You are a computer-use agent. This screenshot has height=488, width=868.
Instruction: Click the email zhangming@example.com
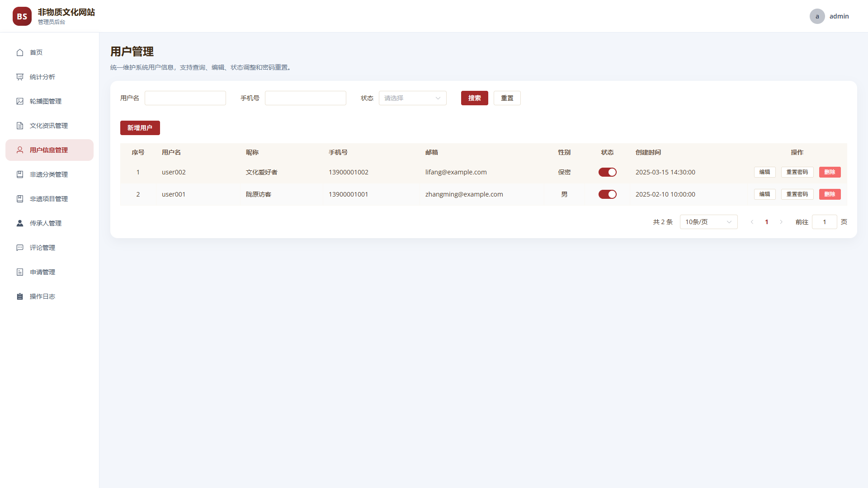point(464,194)
